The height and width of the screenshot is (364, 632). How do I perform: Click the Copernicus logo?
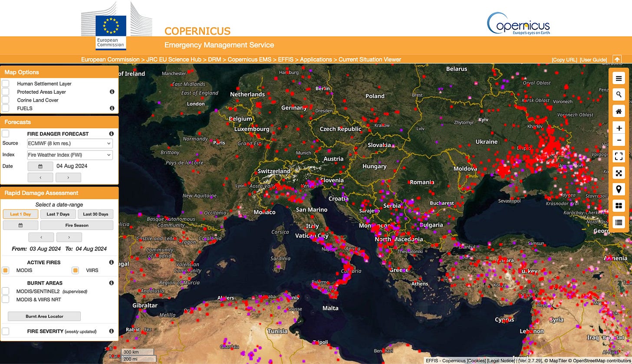[518, 23]
